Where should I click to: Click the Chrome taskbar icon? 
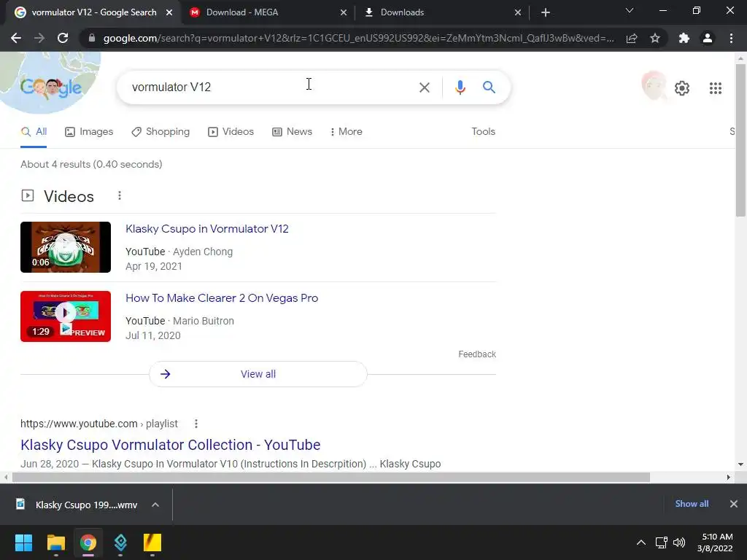coord(88,542)
